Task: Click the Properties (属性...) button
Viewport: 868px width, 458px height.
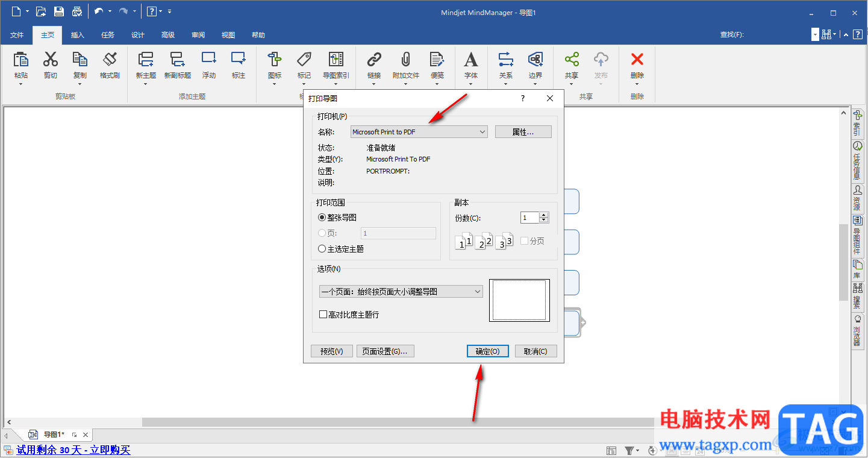Action: click(523, 132)
